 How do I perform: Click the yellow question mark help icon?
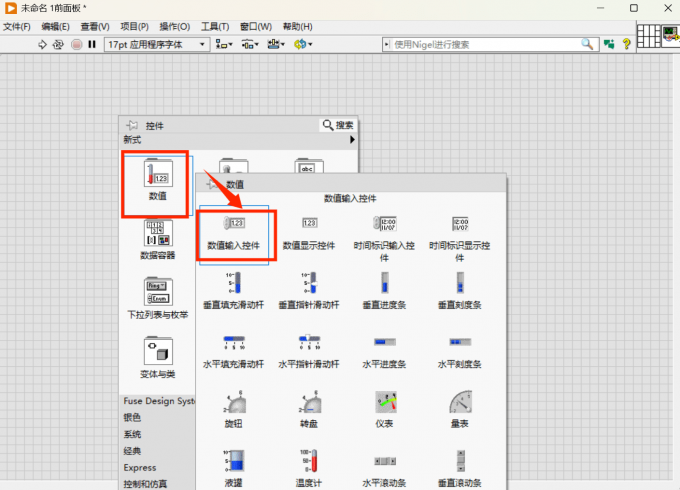[626, 44]
